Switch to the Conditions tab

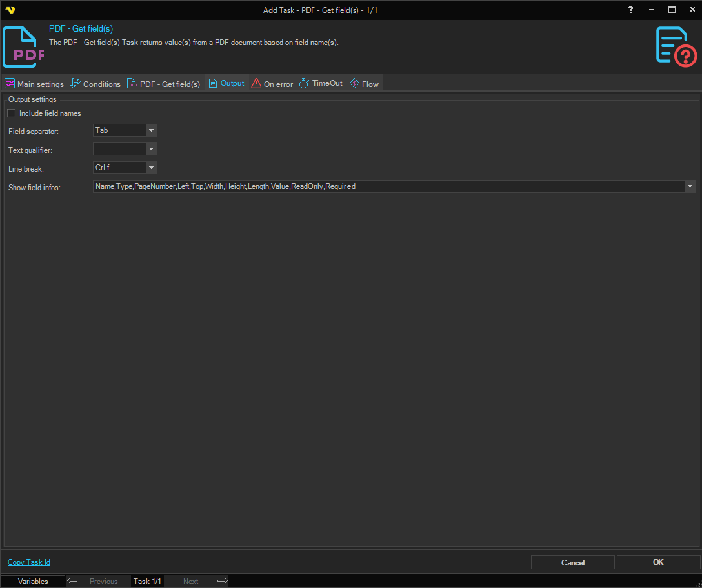coord(95,84)
